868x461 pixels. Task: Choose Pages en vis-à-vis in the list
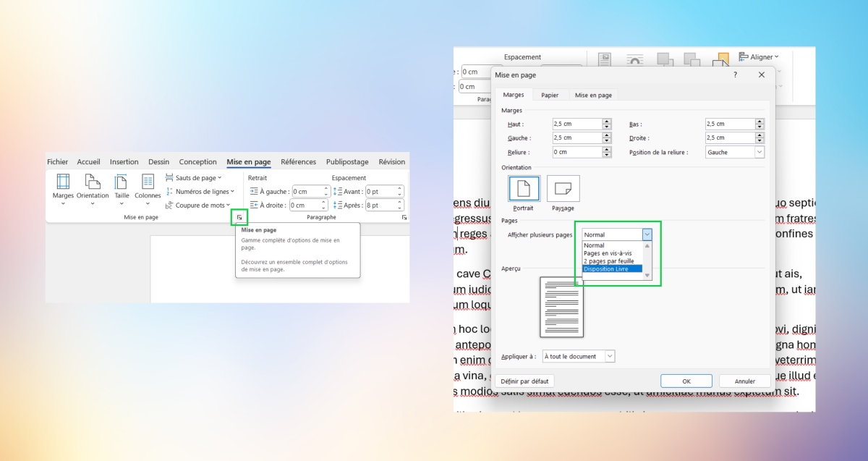[x=613, y=253]
